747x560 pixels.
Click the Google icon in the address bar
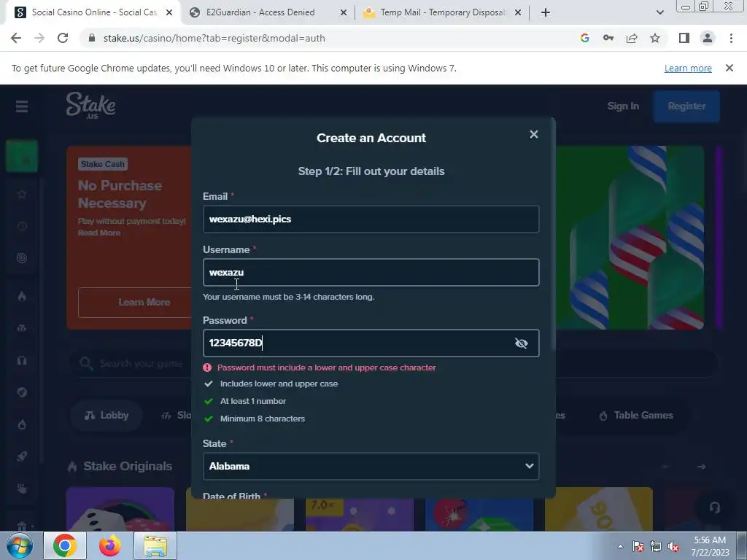pos(584,38)
